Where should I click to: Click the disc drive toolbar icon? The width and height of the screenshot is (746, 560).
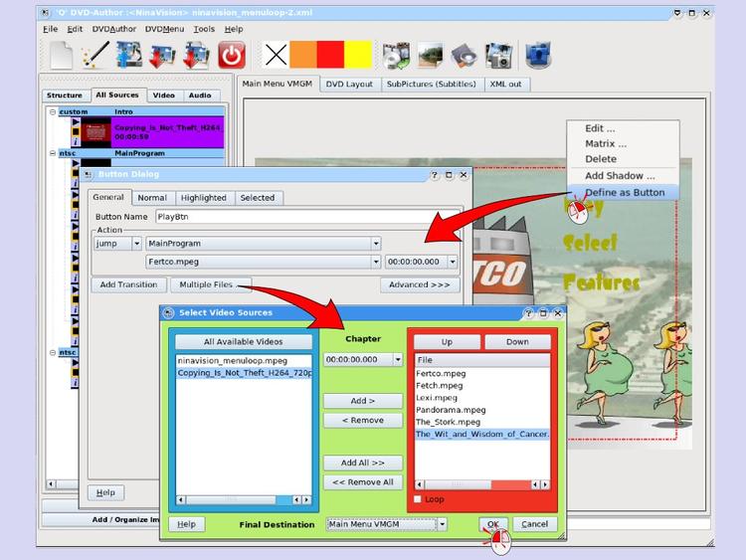pyautogui.click(x=464, y=55)
